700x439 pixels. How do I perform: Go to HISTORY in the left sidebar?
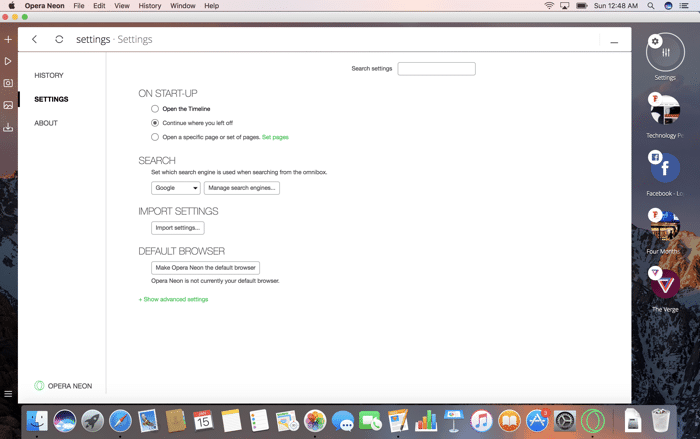point(49,75)
